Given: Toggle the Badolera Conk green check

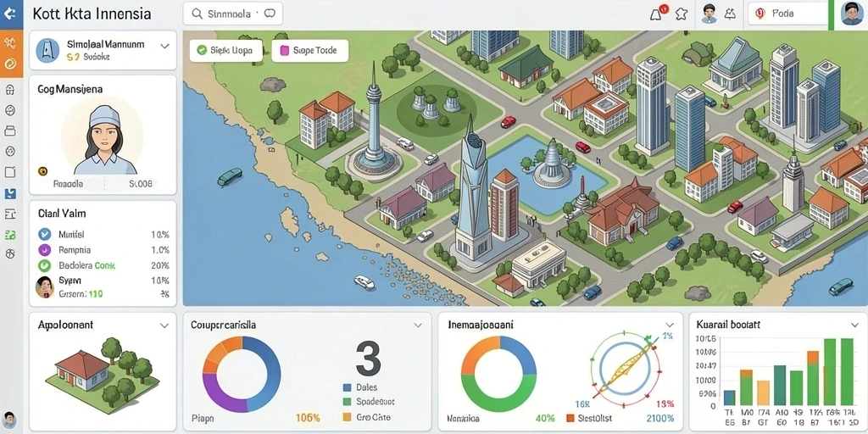Looking at the screenshot, I should tap(44, 265).
